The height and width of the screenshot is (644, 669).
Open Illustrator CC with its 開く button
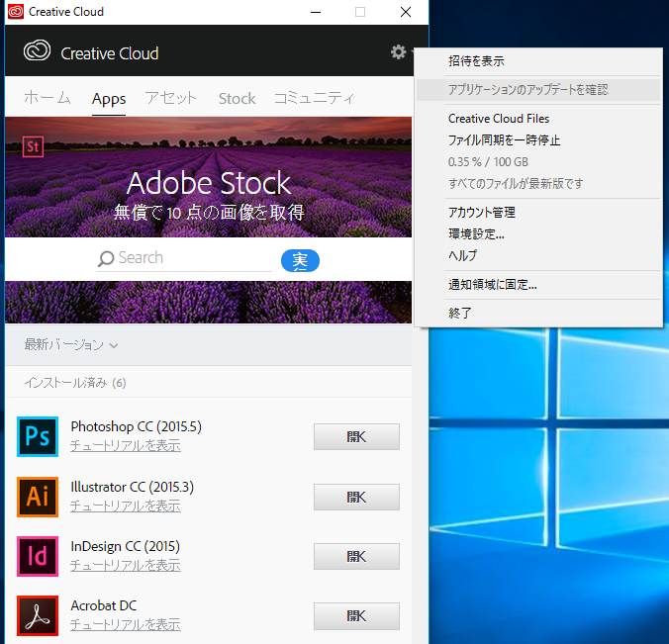(356, 497)
